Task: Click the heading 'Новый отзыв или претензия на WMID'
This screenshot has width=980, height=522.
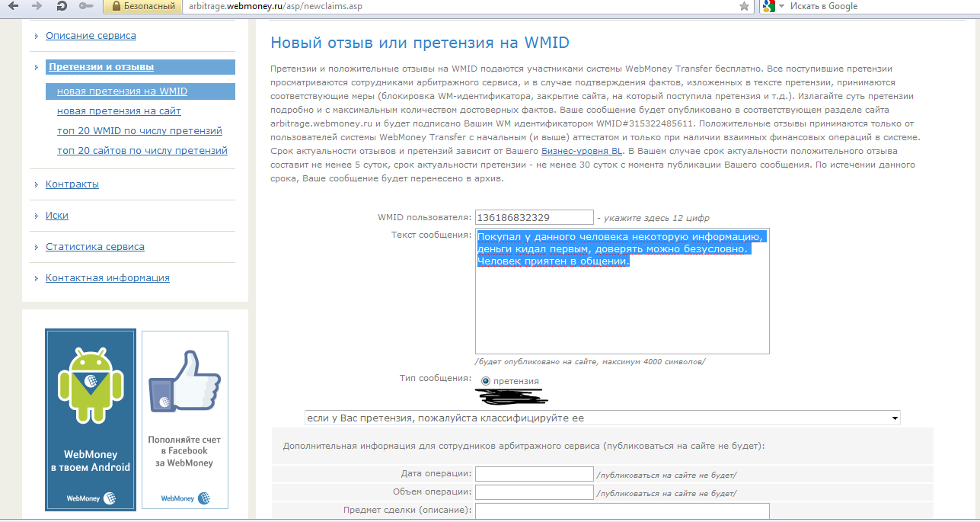Action: pyautogui.click(x=420, y=43)
